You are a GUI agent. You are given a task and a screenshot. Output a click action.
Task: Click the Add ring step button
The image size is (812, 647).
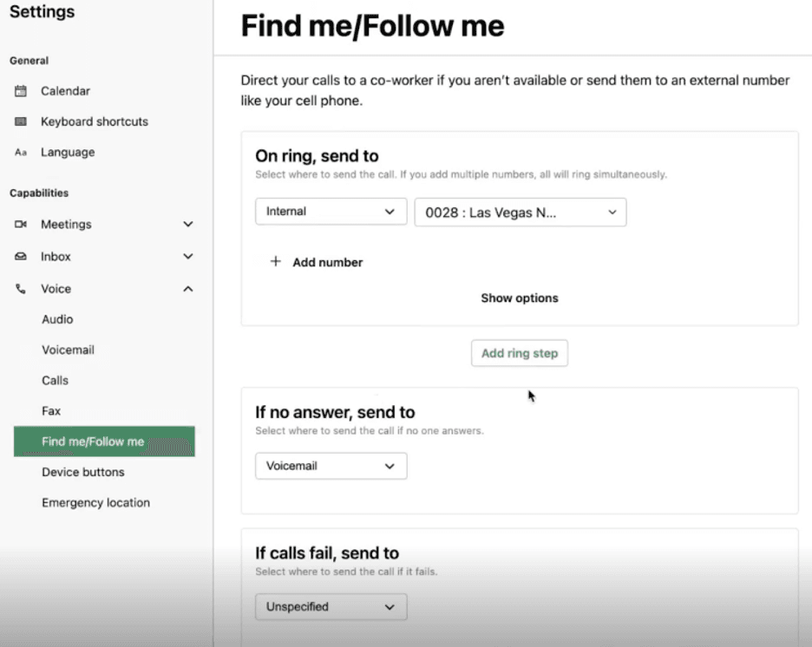click(519, 353)
